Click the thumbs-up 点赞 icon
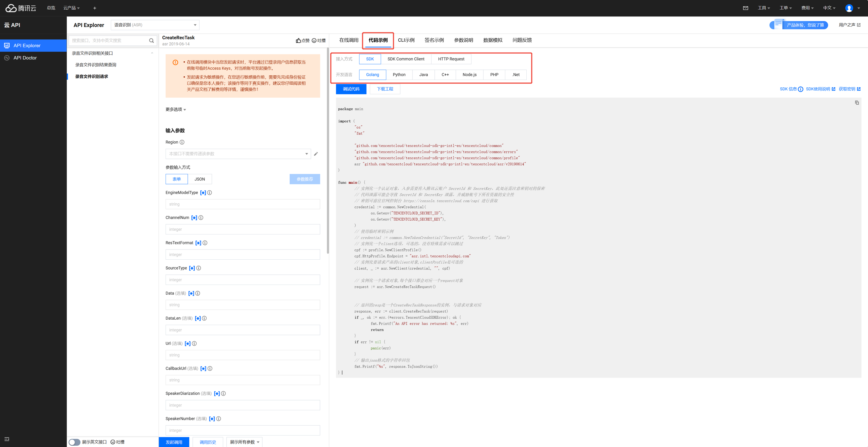The image size is (868, 447). [x=299, y=41]
